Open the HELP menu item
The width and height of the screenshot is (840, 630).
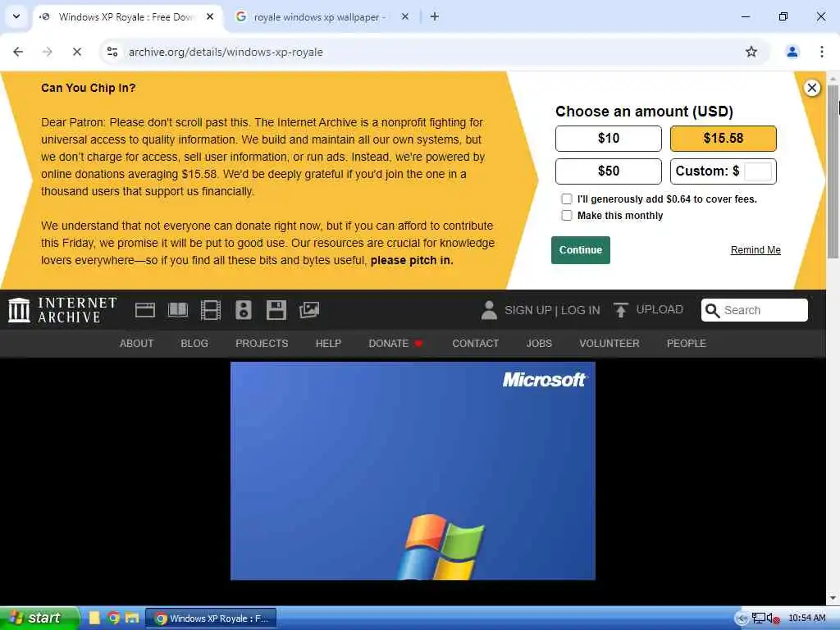point(328,344)
